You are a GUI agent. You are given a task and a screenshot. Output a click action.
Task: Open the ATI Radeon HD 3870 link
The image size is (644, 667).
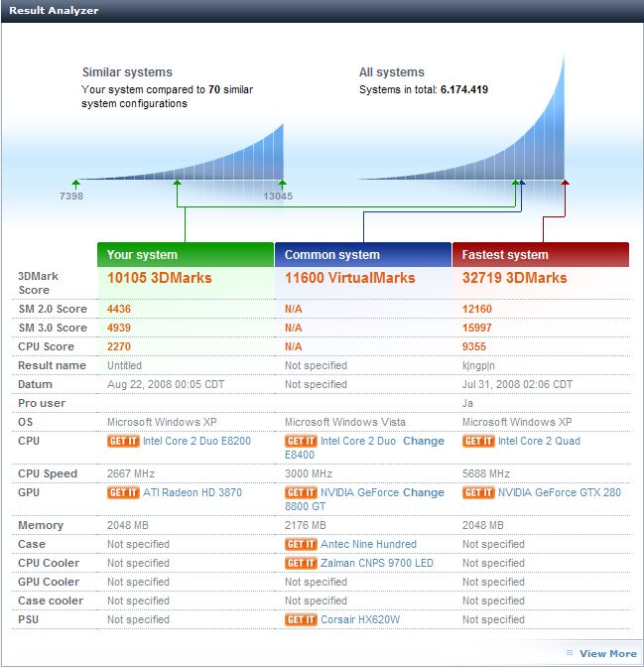[193, 492]
